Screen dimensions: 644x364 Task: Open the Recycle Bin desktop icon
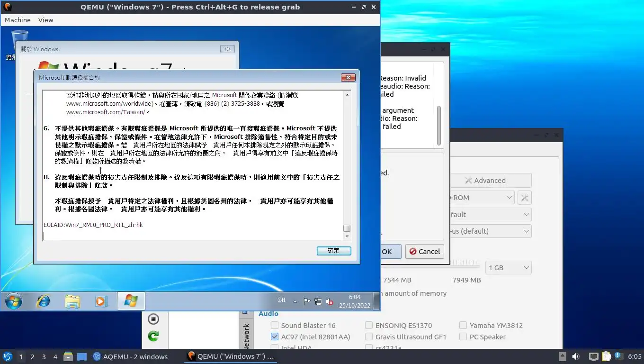19,45
